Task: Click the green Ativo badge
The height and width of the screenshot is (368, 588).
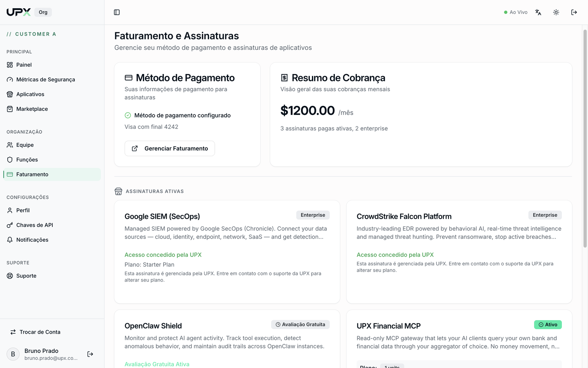Action: click(x=548, y=325)
